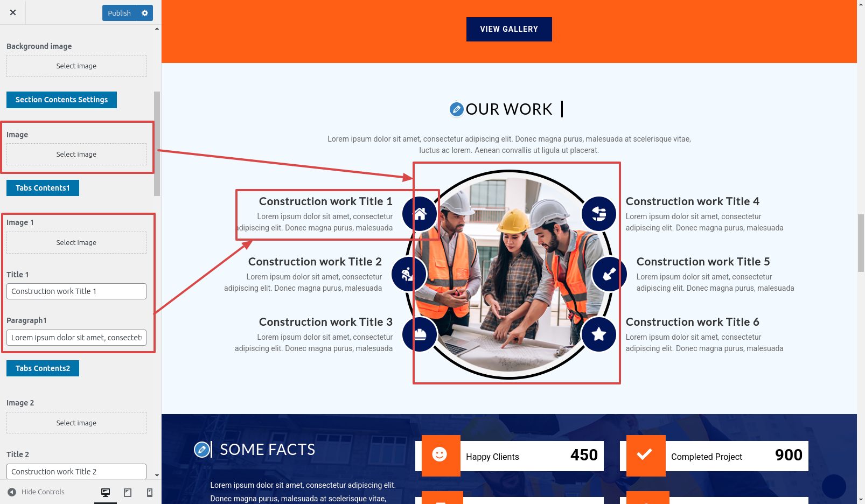Click Completed Project label

point(707,457)
